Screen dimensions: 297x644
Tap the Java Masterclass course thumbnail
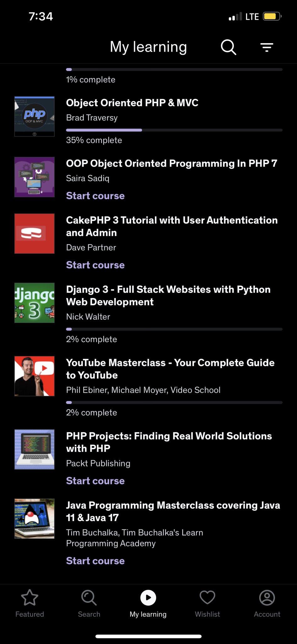coord(35,519)
